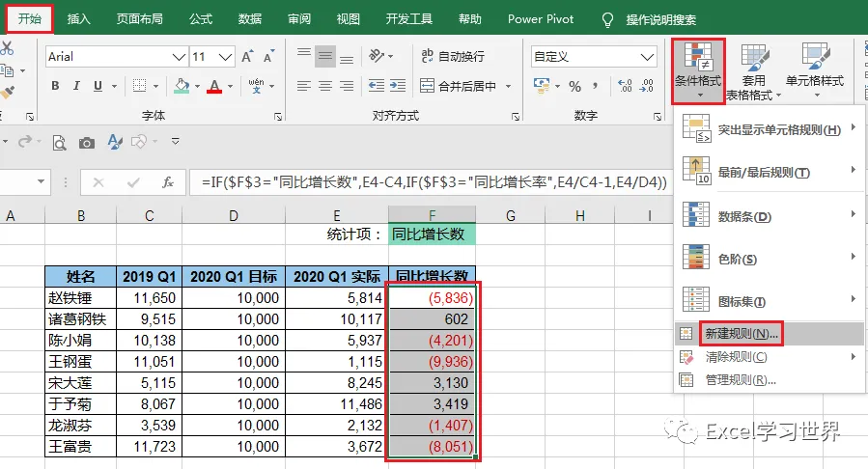
Task: Apply comma style format
Action: click(x=596, y=86)
